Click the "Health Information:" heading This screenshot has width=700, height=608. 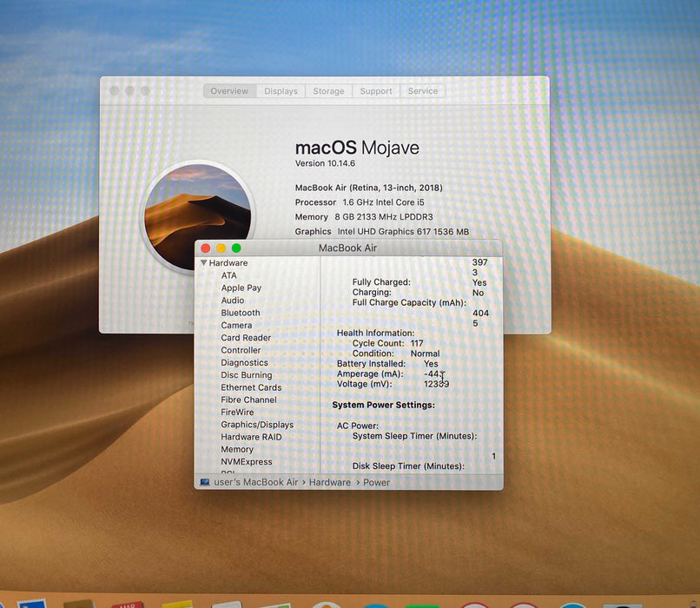[375, 333]
